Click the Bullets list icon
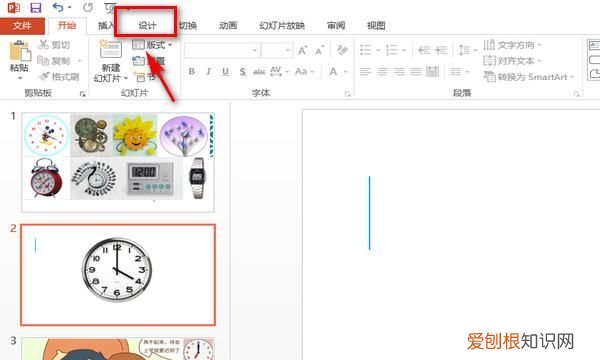This screenshot has height=360, width=600. click(x=366, y=50)
